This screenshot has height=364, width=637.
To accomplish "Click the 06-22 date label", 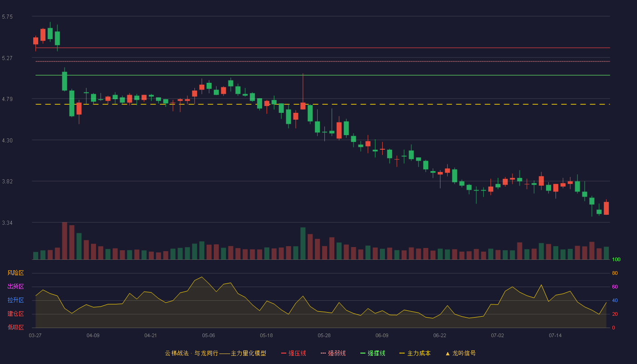I will coord(440,335).
